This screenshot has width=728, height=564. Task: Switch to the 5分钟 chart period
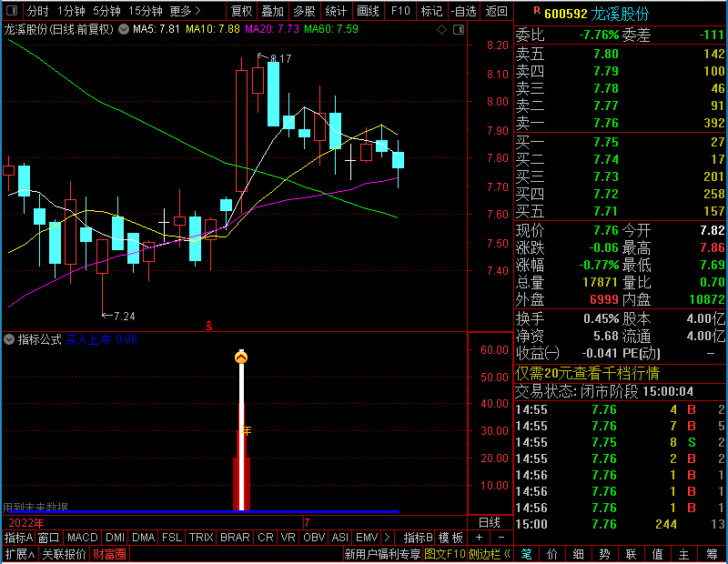pos(106,11)
